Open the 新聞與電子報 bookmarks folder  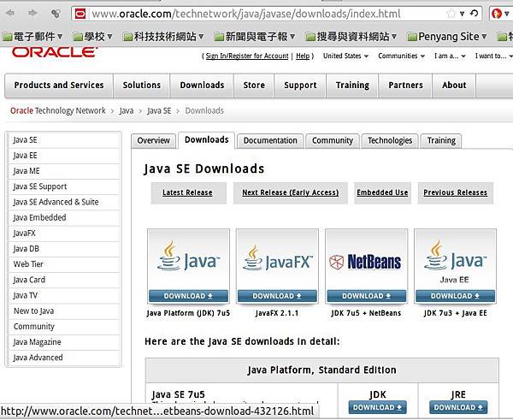(254, 36)
